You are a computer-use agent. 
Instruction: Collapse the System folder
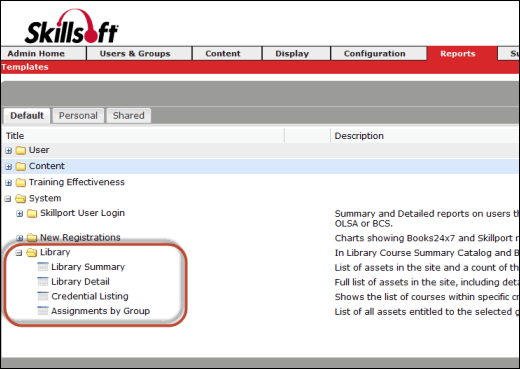(8, 199)
